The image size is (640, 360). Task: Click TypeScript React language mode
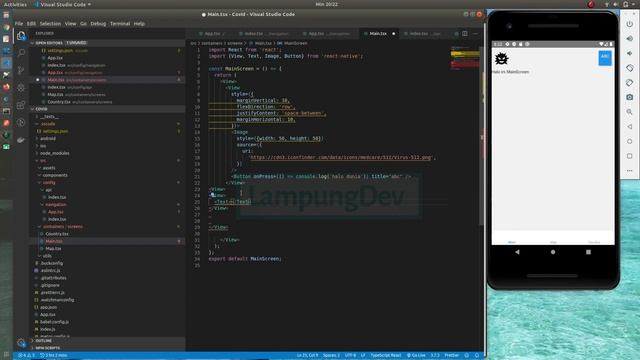tap(386, 356)
